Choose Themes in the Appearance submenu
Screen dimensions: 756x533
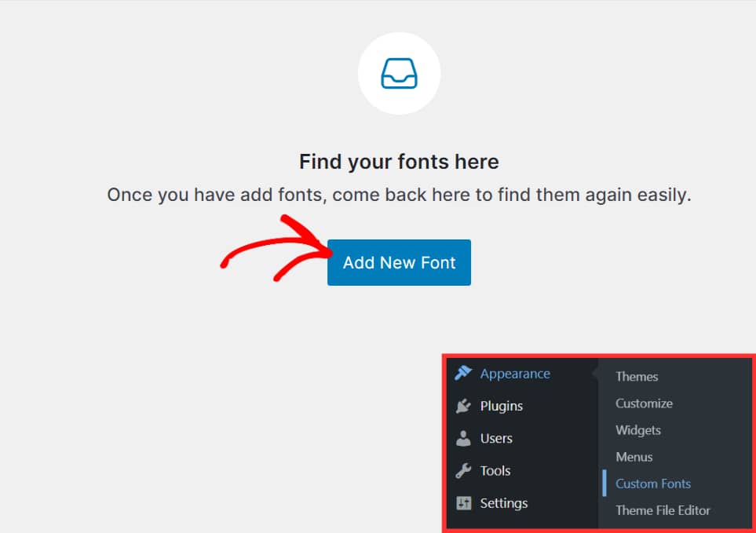click(637, 377)
